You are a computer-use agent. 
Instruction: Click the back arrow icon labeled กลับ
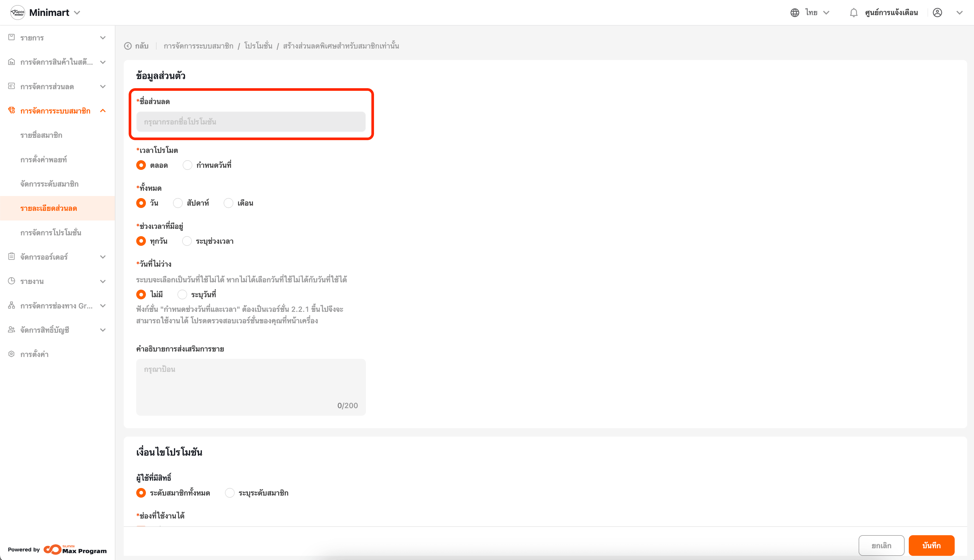pyautogui.click(x=128, y=46)
